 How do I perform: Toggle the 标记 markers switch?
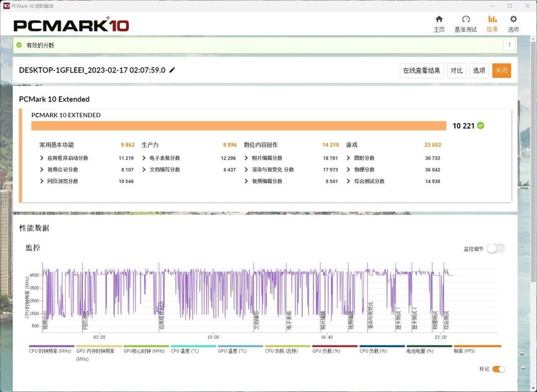coord(498,369)
